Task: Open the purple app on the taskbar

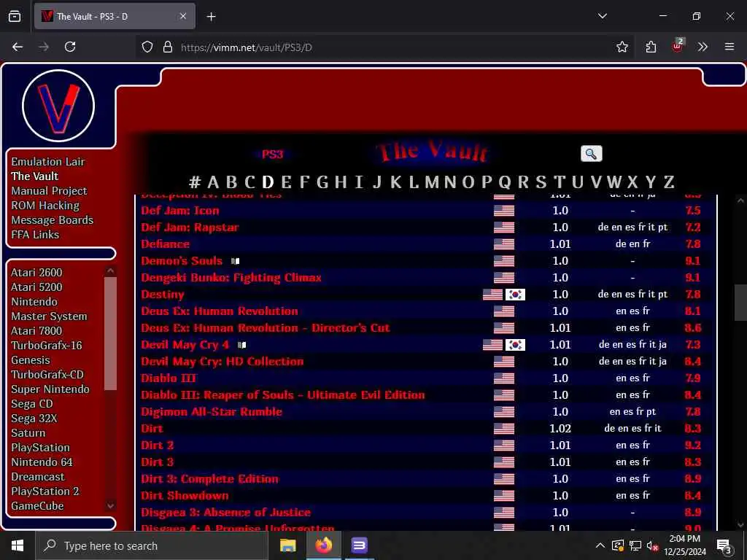Action: tap(359, 545)
